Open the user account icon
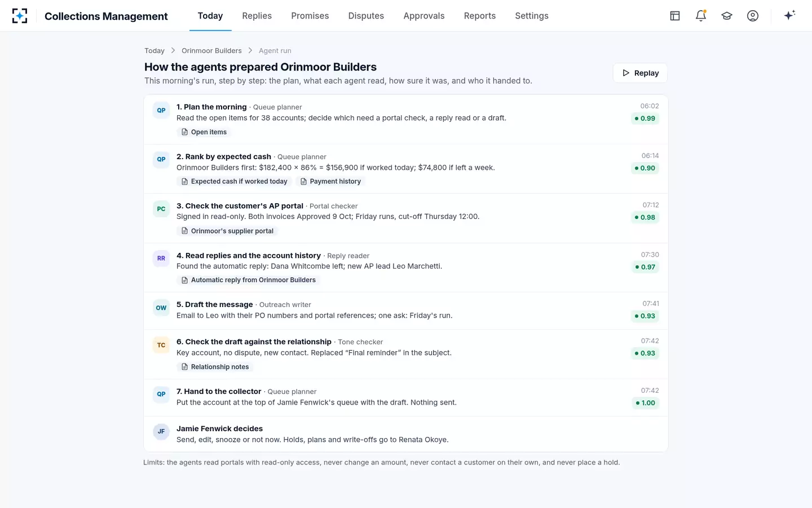The image size is (812, 508). click(x=753, y=16)
